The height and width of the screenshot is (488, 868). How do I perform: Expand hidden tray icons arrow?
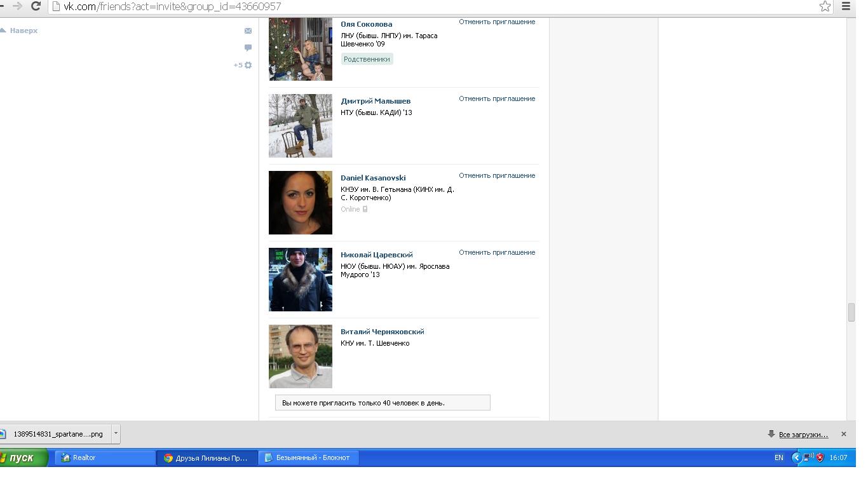pyautogui.click(x=796, y=457)
